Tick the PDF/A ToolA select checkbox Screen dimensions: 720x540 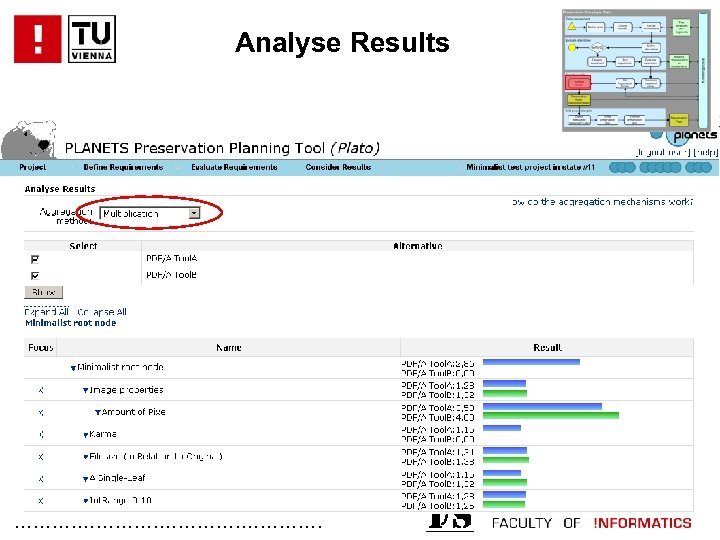[x=35, y=259]
